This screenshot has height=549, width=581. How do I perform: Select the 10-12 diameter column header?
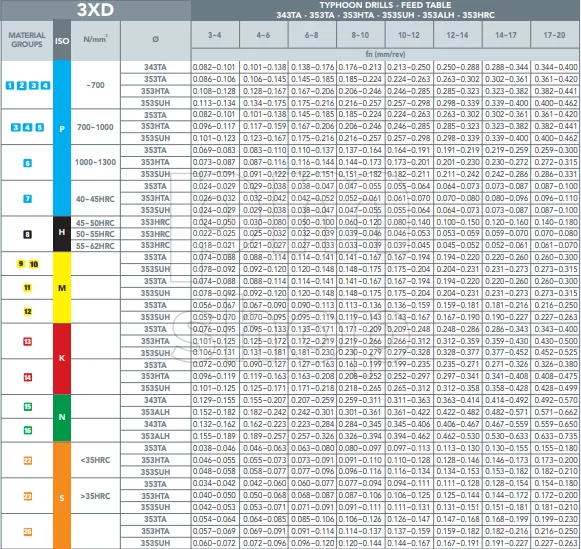pos(409,35)
